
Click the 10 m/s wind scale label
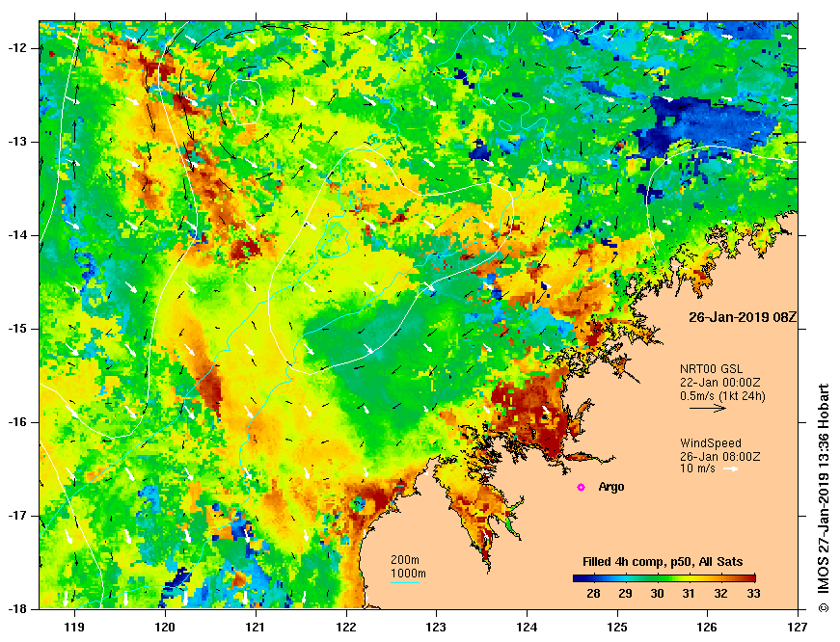(x=697, y=469)
